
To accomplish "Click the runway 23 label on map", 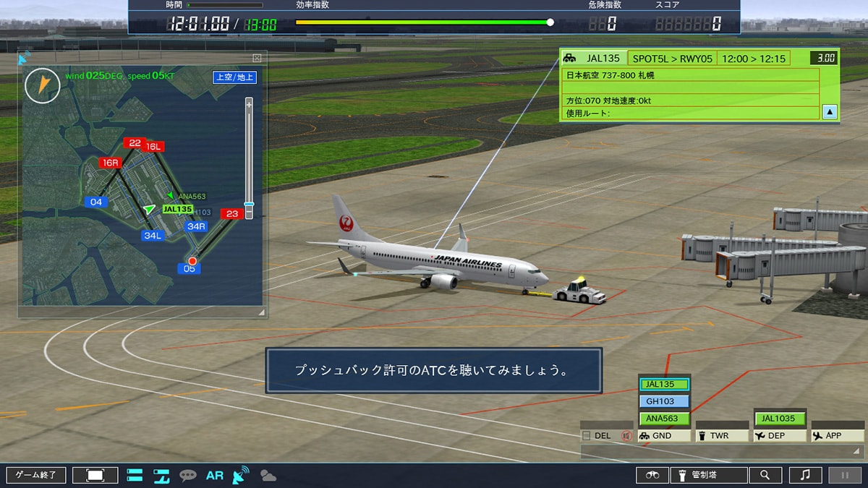I will coord(232,213).
